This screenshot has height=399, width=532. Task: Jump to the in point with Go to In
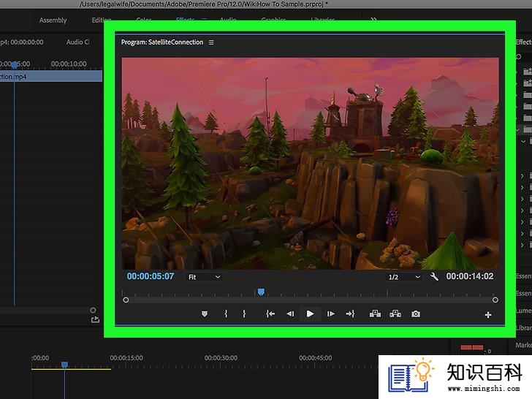click(x=270, y=314)
